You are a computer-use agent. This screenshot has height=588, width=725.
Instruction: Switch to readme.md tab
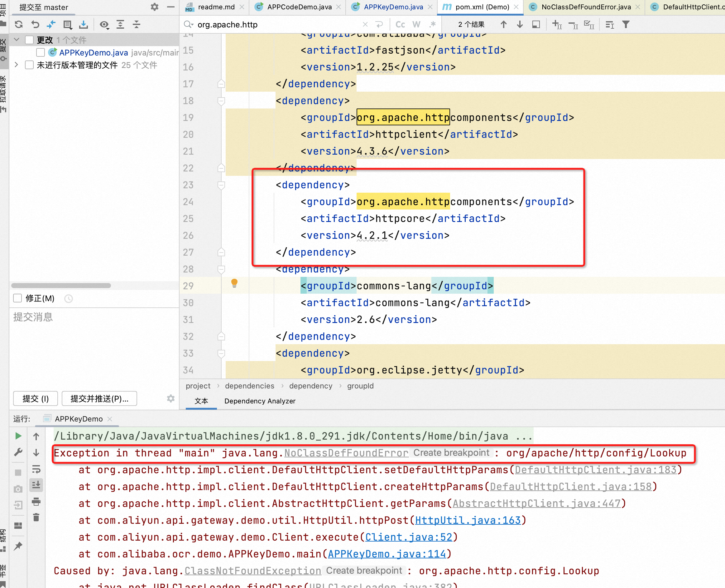215,7
